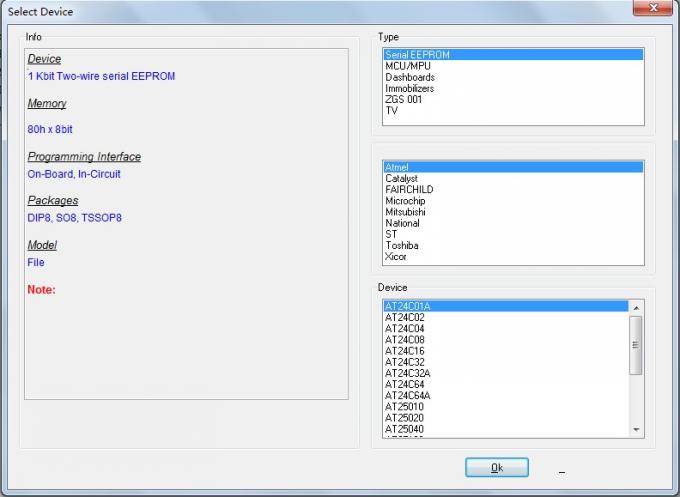
Task: Select Xicor manufacturer
Action: click(513, 257)
